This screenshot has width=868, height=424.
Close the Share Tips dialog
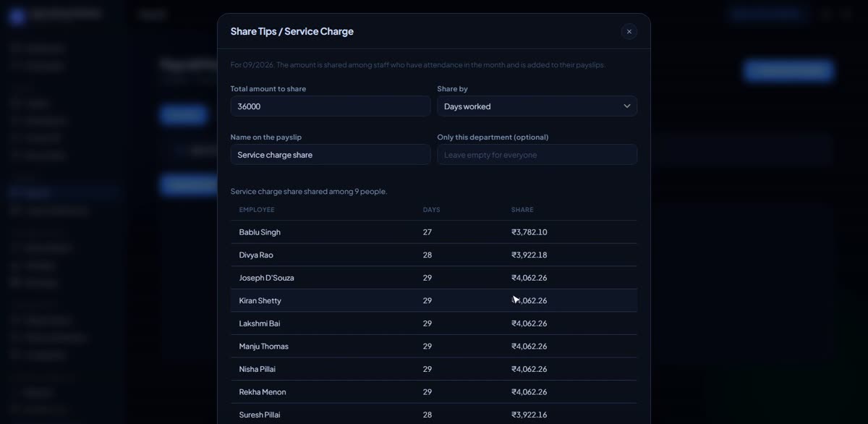pos(629,31)
